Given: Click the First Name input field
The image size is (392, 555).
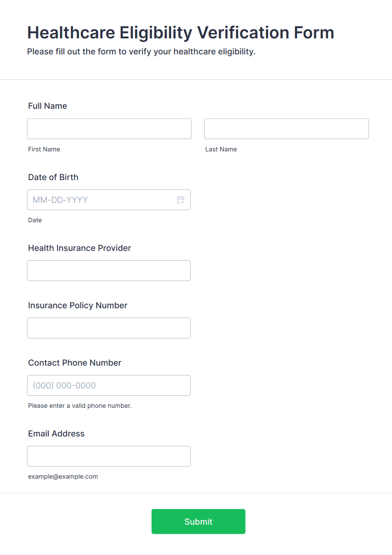Looking at the screenshot, I should pyautogui.click(x=109, y=129).
